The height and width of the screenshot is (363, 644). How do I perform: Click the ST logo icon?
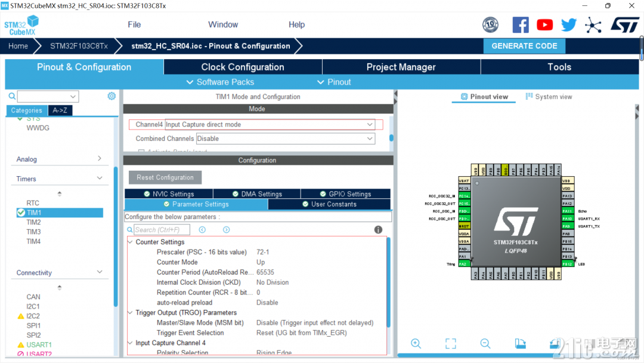click(x=625, y=25)
